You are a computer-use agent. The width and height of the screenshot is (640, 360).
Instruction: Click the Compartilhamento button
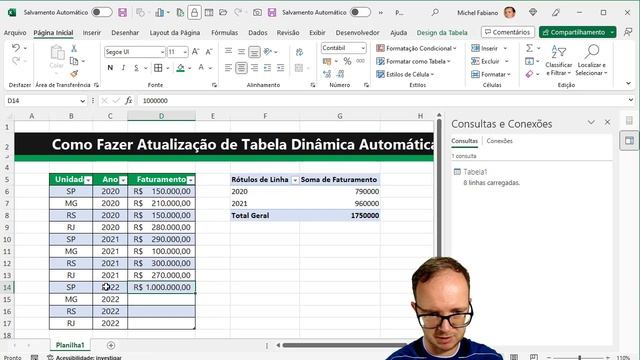coord(573,32)
